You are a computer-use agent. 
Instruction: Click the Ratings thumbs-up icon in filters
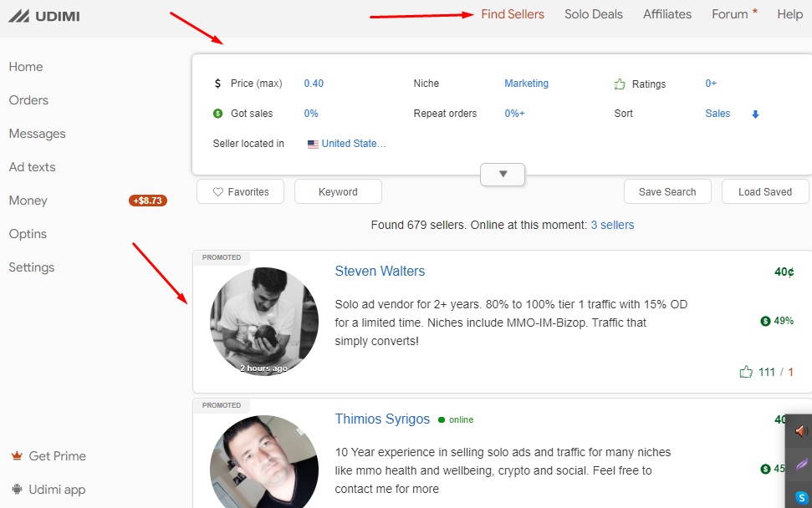click(620, 84)
